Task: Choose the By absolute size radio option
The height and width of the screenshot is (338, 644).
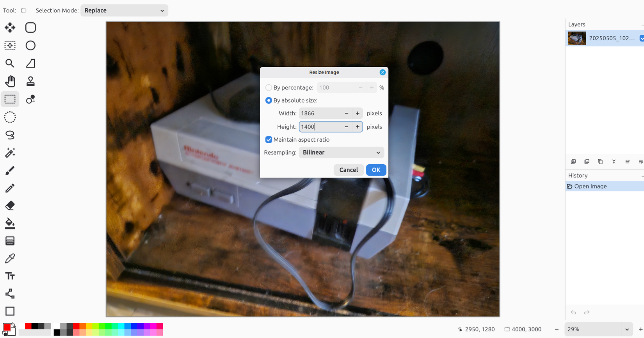Action: (x=269, y=100)
